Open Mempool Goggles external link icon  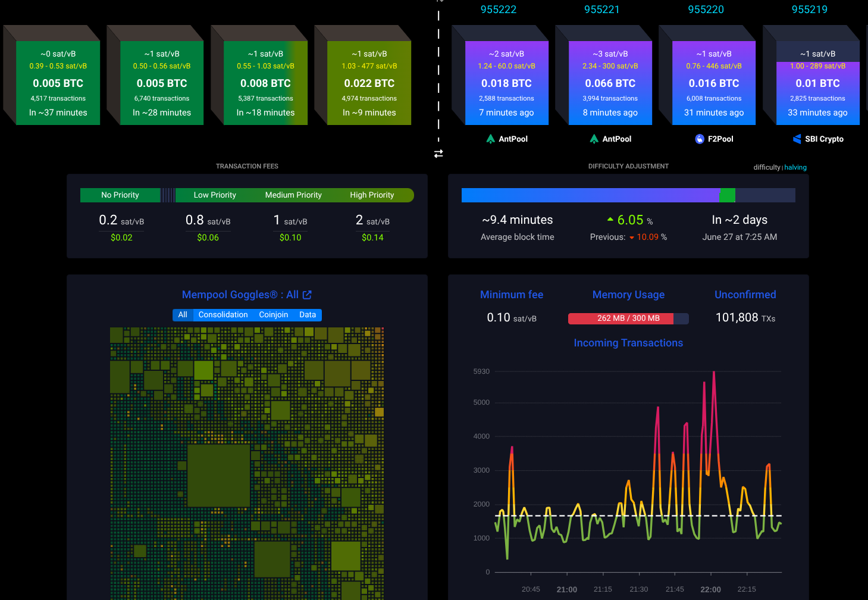307,295
